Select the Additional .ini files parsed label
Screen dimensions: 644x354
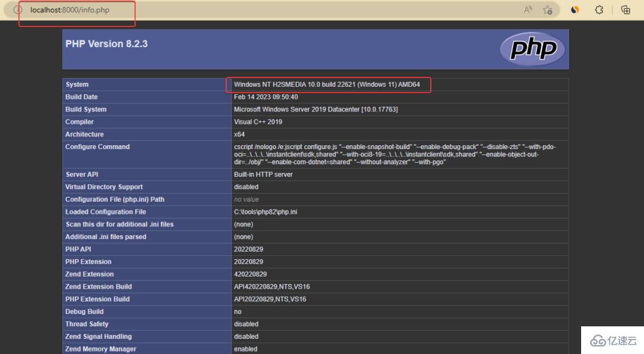(x=106, y=236)
